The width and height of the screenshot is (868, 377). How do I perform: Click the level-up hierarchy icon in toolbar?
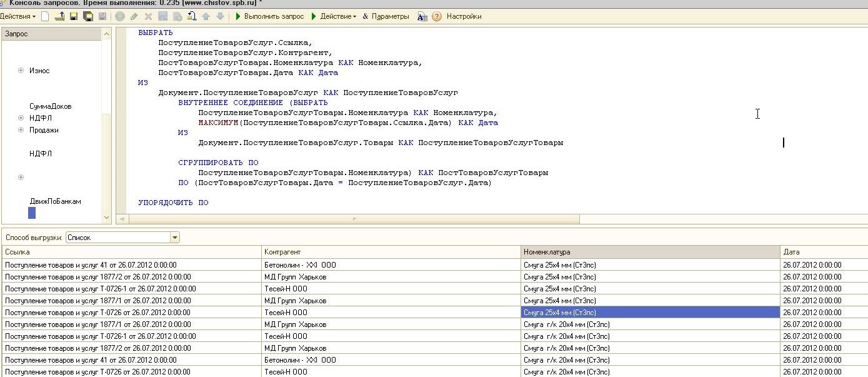point(191,16)
